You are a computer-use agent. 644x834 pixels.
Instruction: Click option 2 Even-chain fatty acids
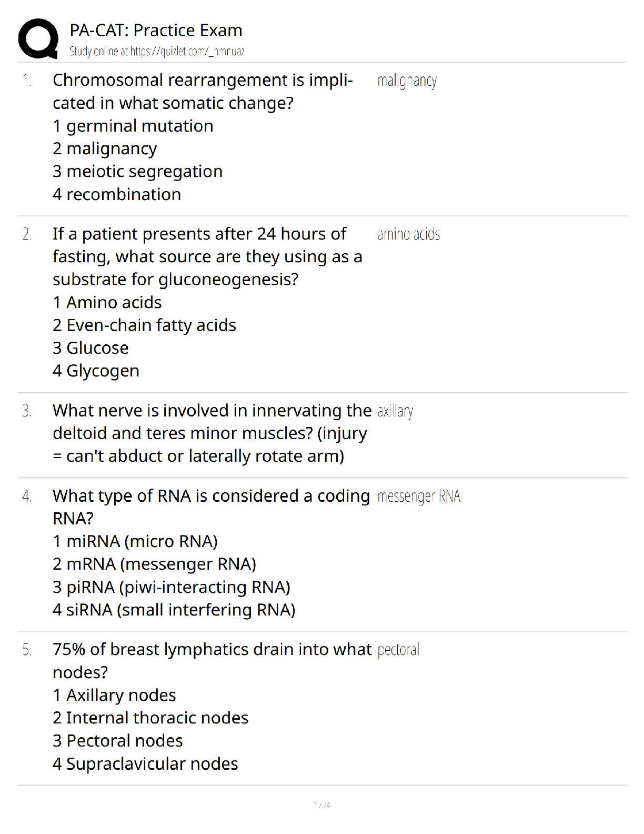pos(144,325)
